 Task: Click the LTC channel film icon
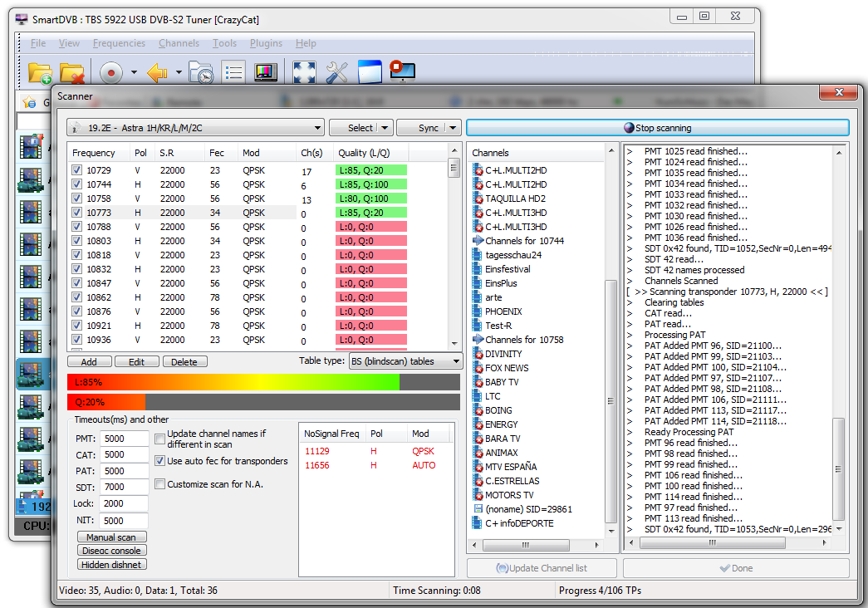pos(477,396)
